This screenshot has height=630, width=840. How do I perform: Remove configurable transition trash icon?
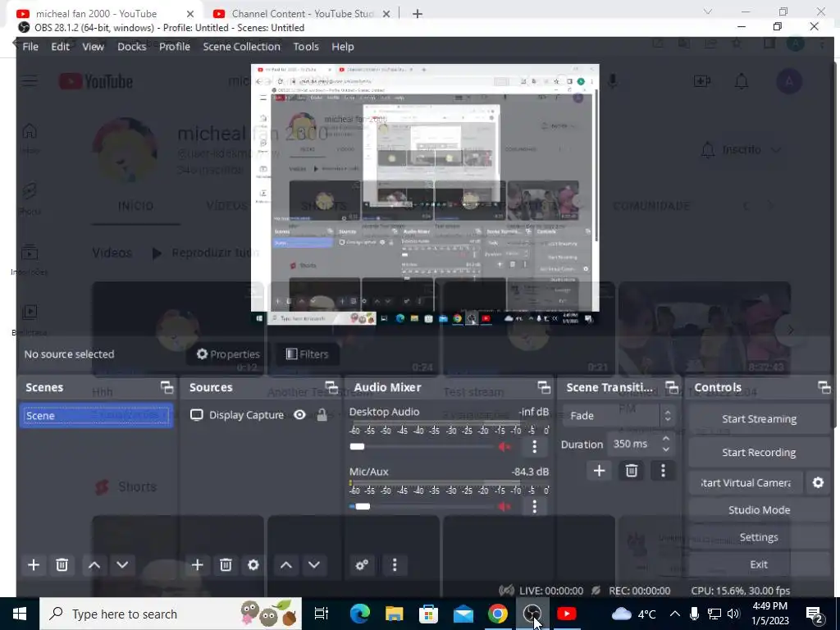click(x=631, y=470)
